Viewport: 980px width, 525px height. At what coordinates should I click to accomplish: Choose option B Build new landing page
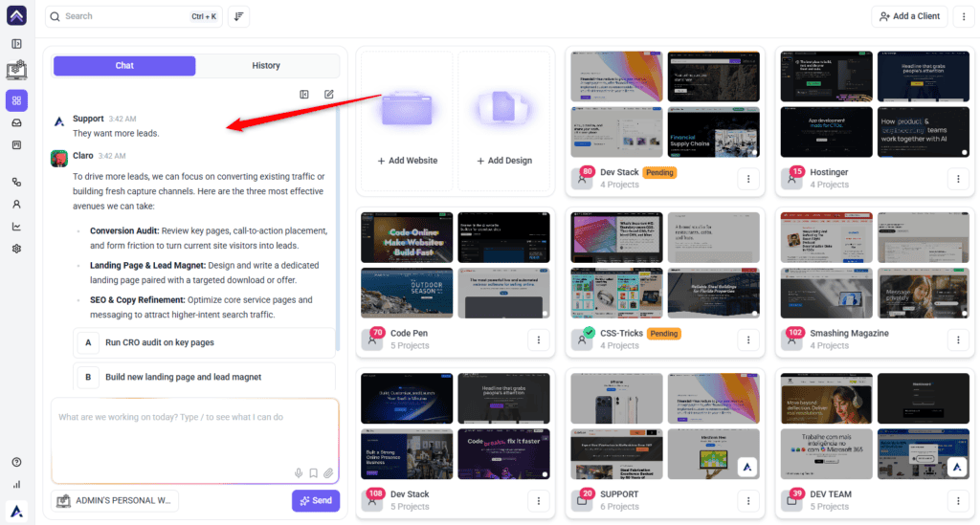(x=205, y=377)
